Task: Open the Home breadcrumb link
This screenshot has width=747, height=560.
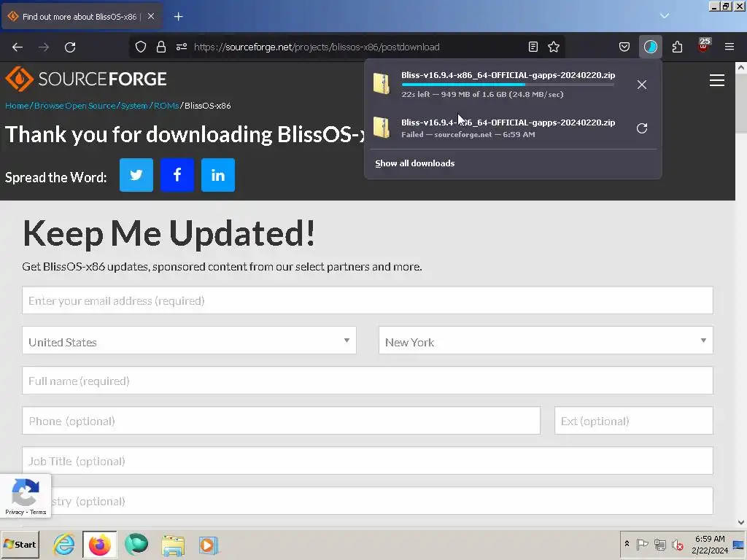Action: [x=17, y=106]
